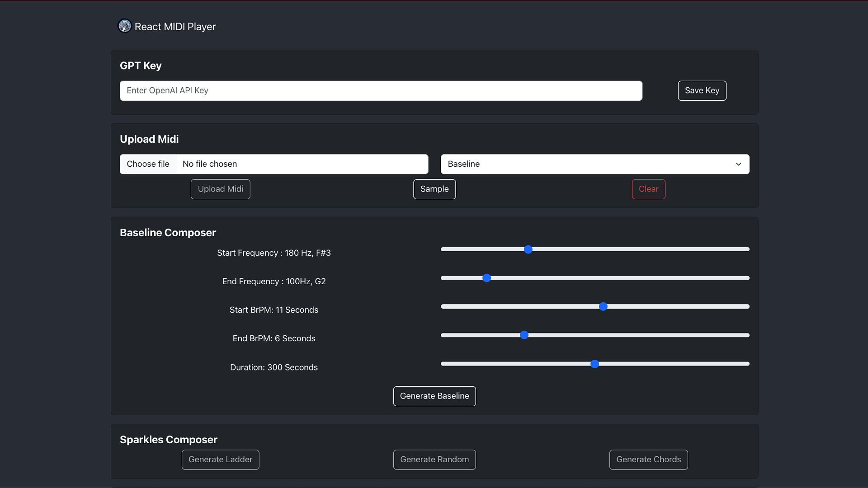868x488 pixels.
Task: Click the End BrPM slider handle
Action: point(524,335)
